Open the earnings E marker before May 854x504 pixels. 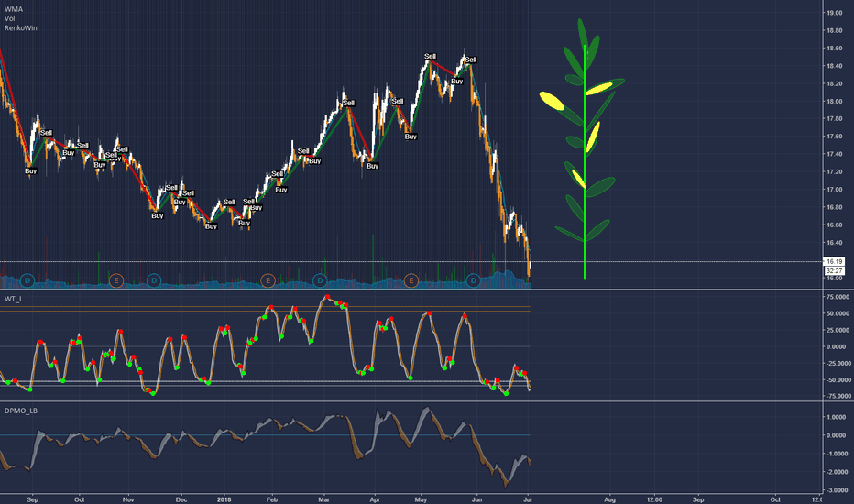[x=411, y=280]
